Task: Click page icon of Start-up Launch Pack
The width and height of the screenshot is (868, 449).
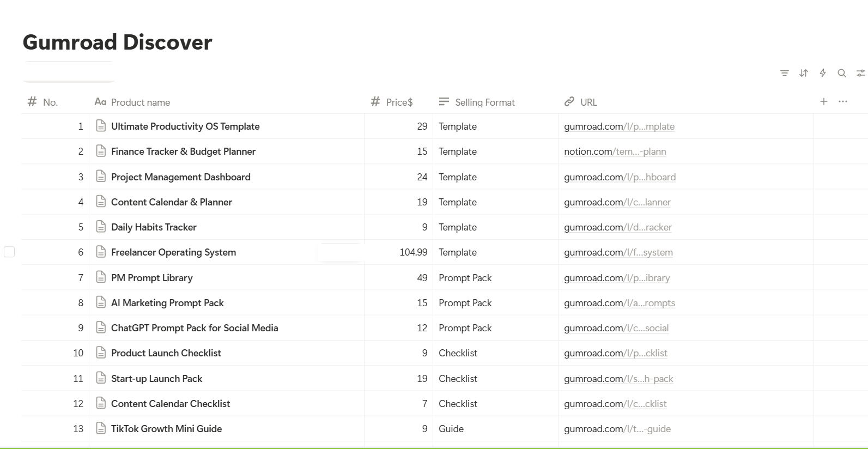Action: click(101, 378)
